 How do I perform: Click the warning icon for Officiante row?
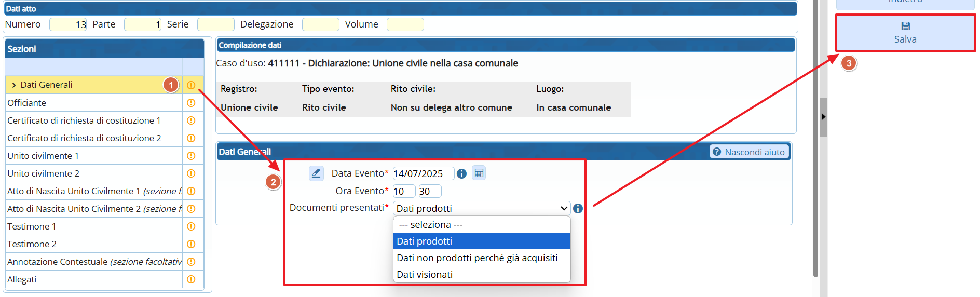191,103
